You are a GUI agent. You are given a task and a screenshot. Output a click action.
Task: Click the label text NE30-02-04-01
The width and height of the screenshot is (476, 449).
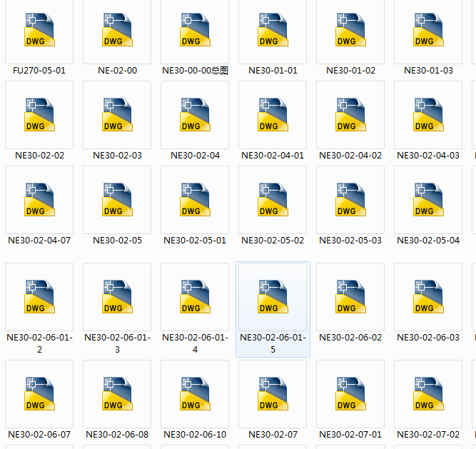(273, 156)
